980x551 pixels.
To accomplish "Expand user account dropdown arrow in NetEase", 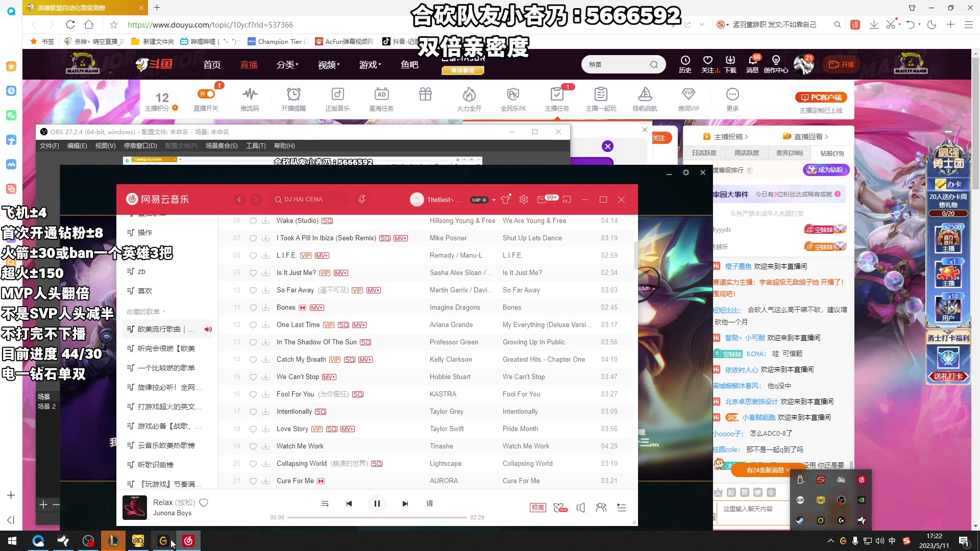I will [x=494, y=200].
